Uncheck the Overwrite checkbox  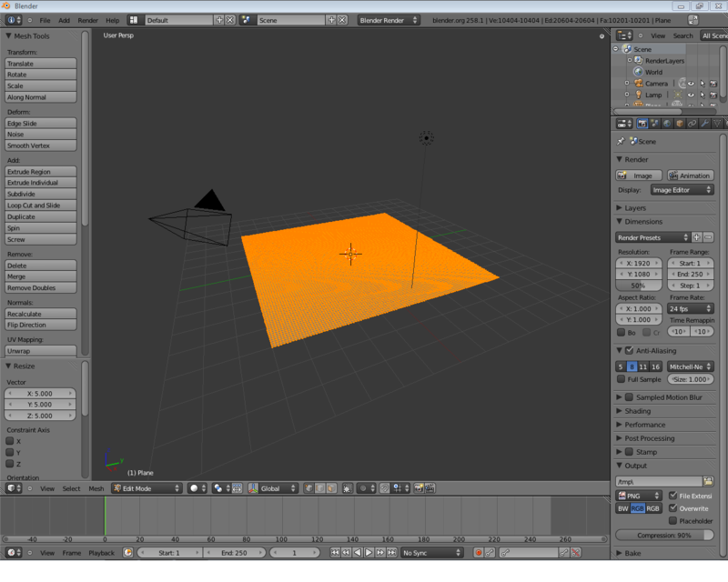coord(672,508)
